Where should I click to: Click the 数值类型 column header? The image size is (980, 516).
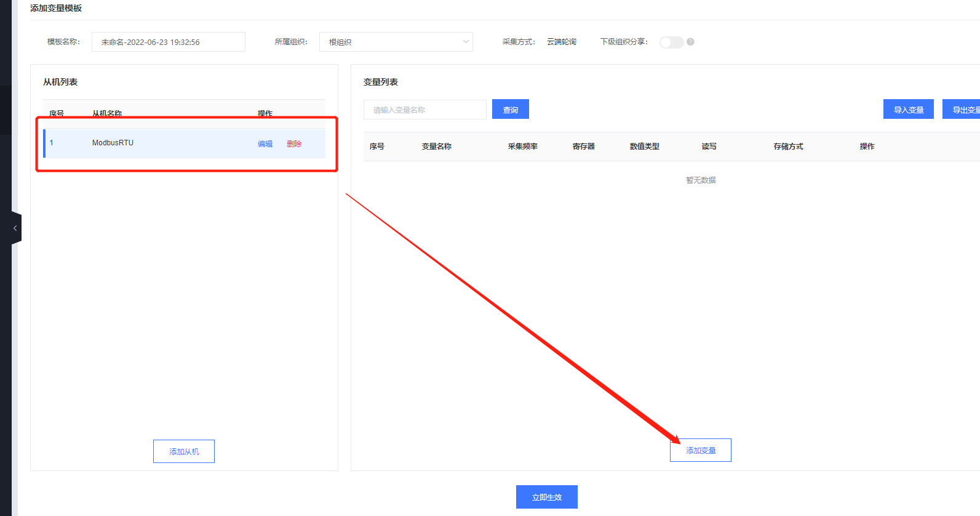point(644,147)
